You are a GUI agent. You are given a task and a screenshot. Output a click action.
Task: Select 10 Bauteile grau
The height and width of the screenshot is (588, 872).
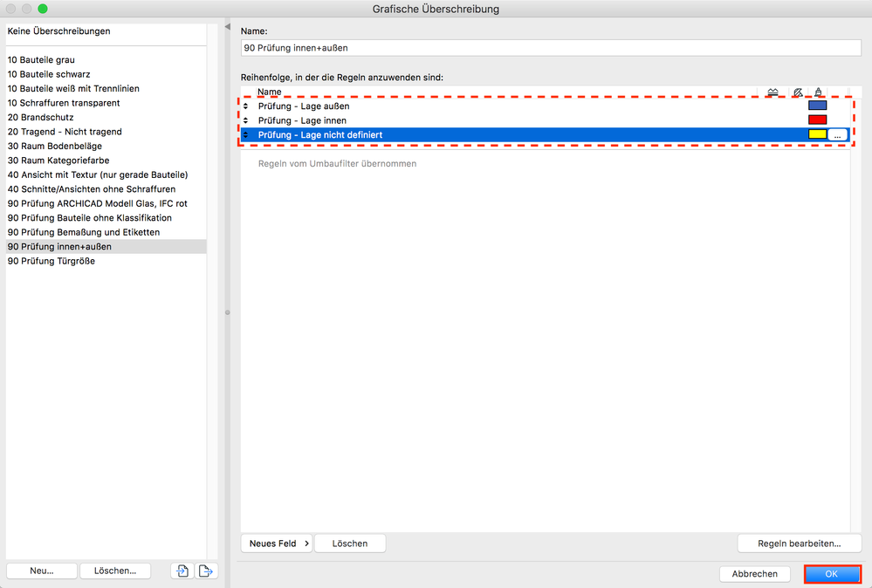[106, 60]
